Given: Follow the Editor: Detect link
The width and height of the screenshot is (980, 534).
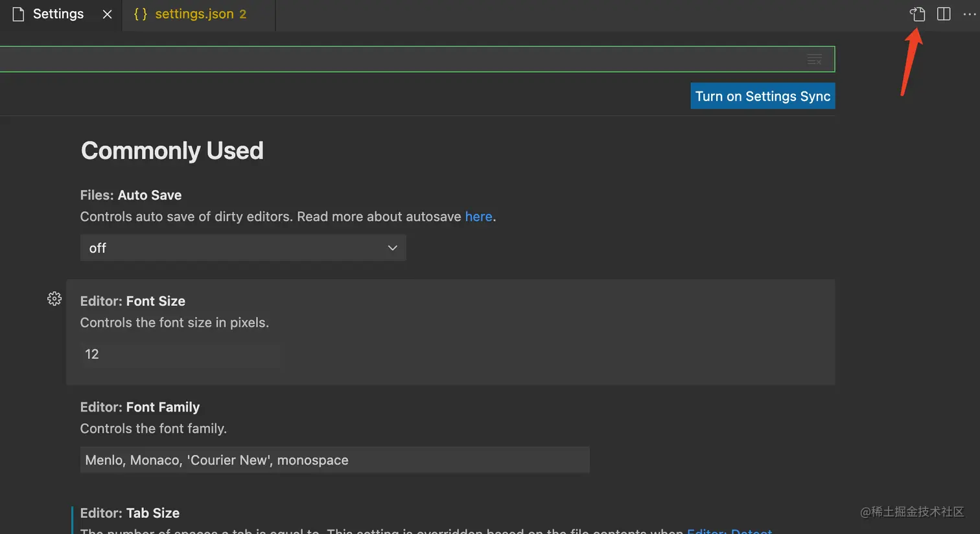Looking at the screenshot, I should point(729,531).
